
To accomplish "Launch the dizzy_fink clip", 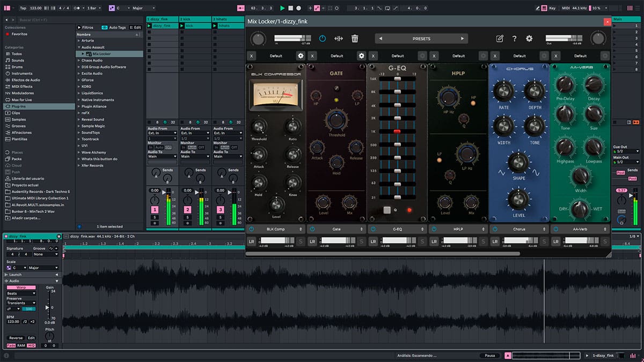I will click(x=150, y=26).
